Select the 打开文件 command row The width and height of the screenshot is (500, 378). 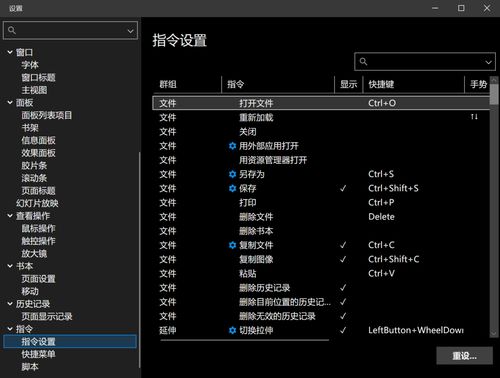(321, 103)
